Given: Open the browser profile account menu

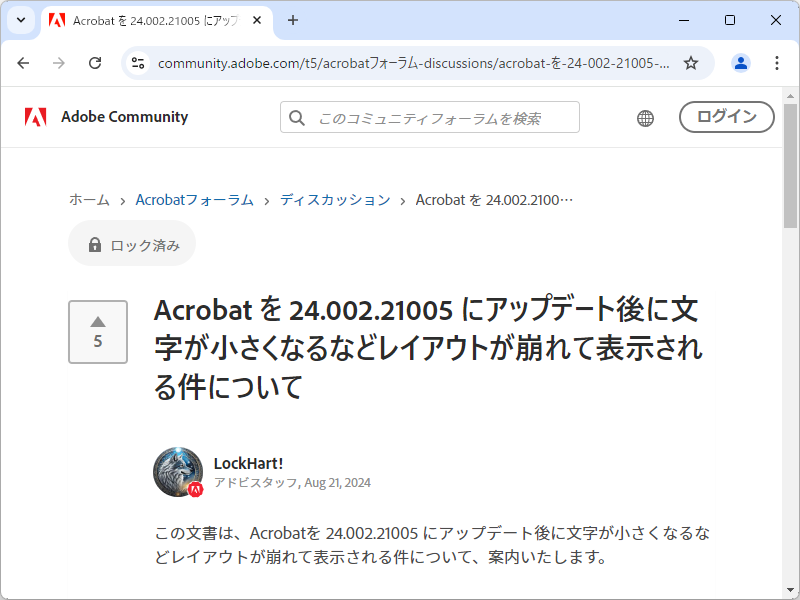Looking at the screenshot, I should tap(740, 62).
